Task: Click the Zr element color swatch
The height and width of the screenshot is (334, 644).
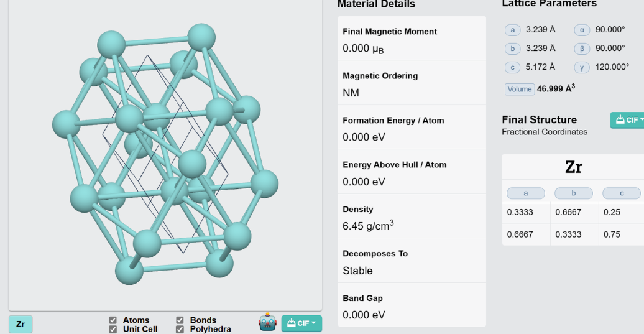Action: [x=21, y=324]
